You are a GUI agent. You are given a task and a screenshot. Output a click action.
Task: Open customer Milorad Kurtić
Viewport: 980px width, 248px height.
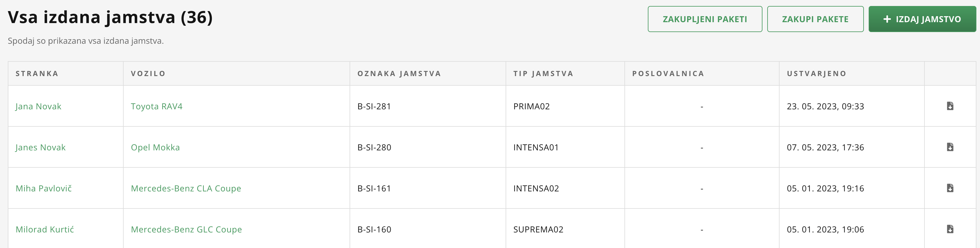pos(45,229)
